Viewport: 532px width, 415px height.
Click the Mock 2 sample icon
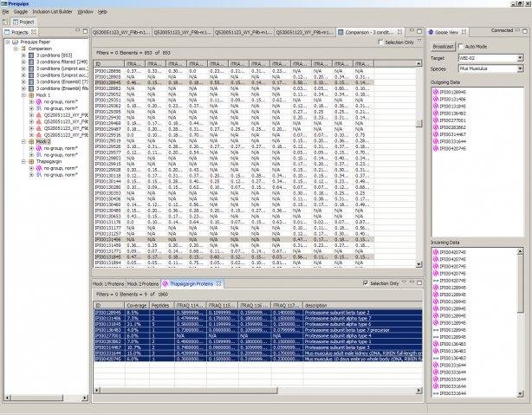(x=31, y=141)
